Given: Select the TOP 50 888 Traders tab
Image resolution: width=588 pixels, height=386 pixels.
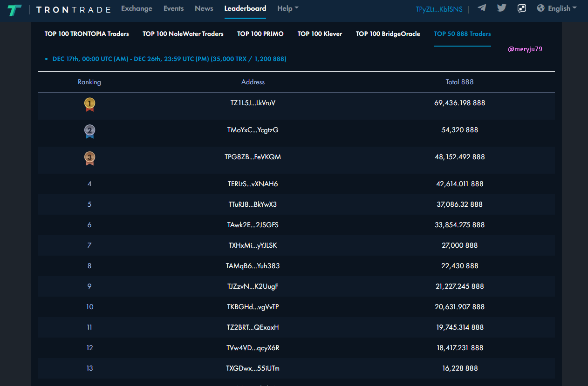Looking at the screenshot, I should coord(462,34).
